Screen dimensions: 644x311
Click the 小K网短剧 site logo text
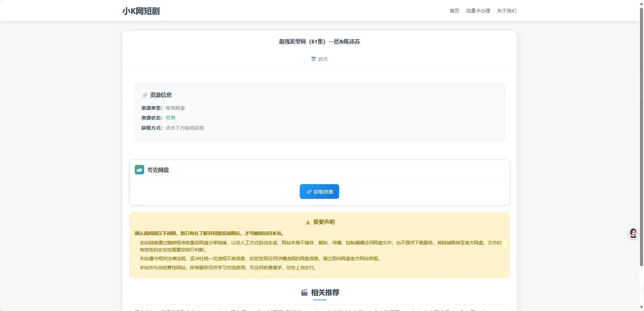(x=141, y=11)
